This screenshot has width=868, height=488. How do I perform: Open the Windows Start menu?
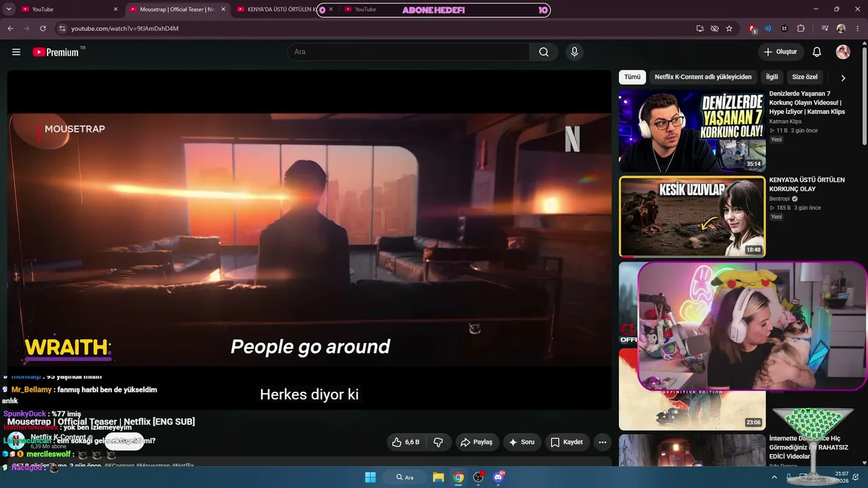(x=370, y=477)
